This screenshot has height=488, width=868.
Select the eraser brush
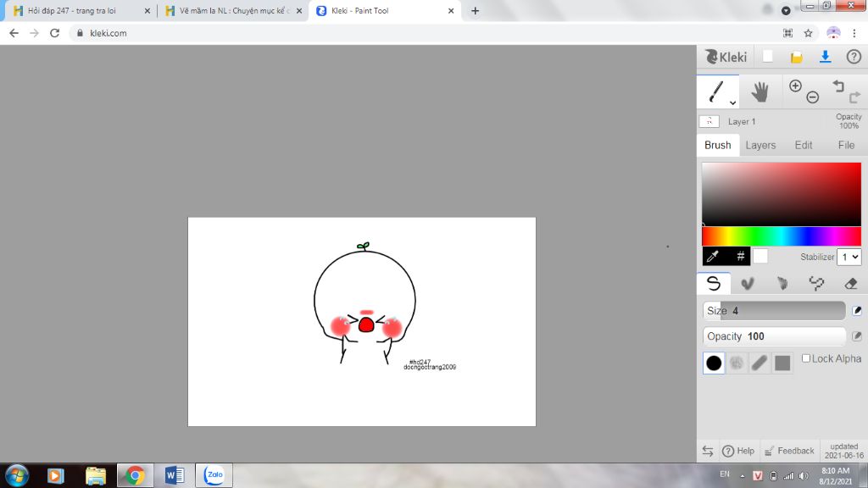850,283
